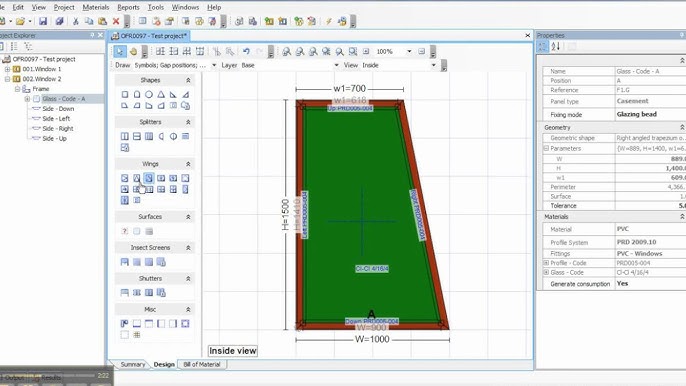Click the undo arrow in design toolbar
Image resolution: width=686 pixels, height=386 pixels.
(x=246, y=52)
